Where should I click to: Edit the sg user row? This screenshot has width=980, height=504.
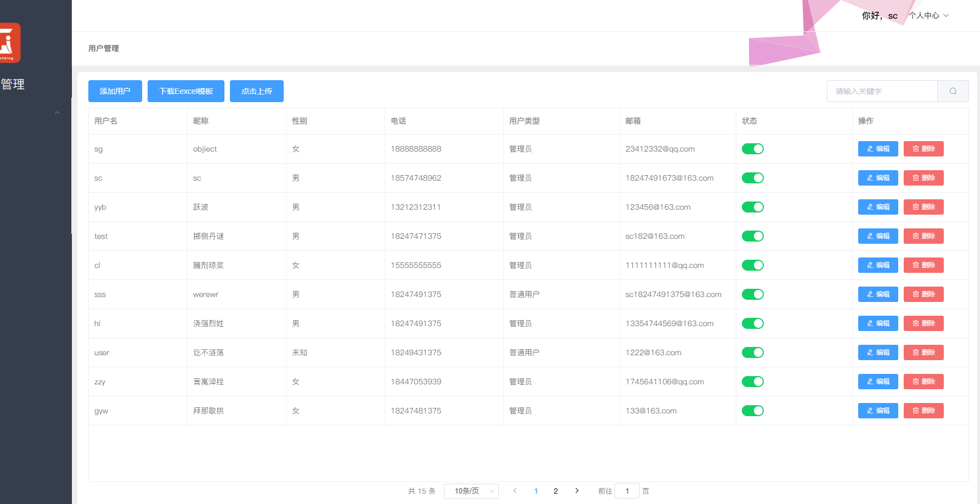point(878,149)
